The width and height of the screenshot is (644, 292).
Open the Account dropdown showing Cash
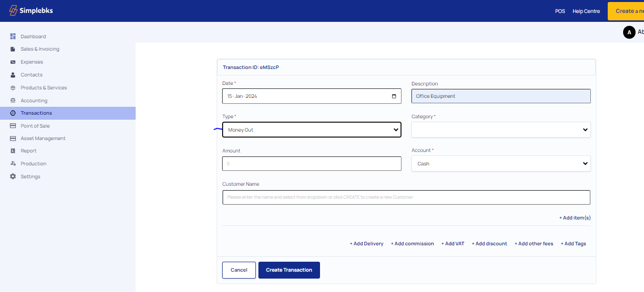tap(501, 163)
